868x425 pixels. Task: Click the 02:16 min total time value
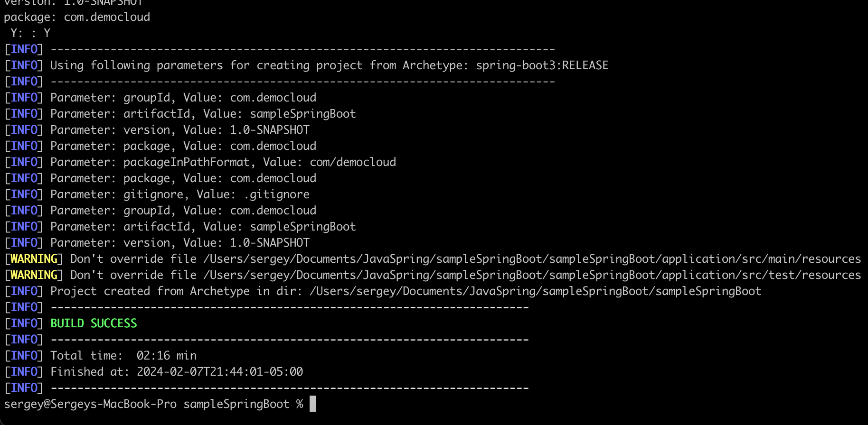pyautogui.click(x=166, y=356)
